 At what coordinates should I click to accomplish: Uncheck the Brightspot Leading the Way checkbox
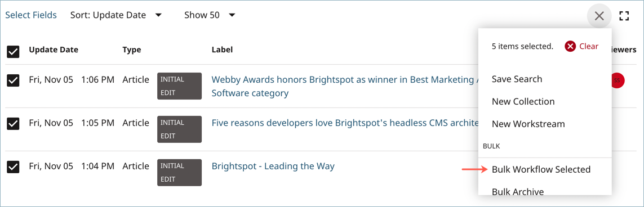click(x=13, y=167)
